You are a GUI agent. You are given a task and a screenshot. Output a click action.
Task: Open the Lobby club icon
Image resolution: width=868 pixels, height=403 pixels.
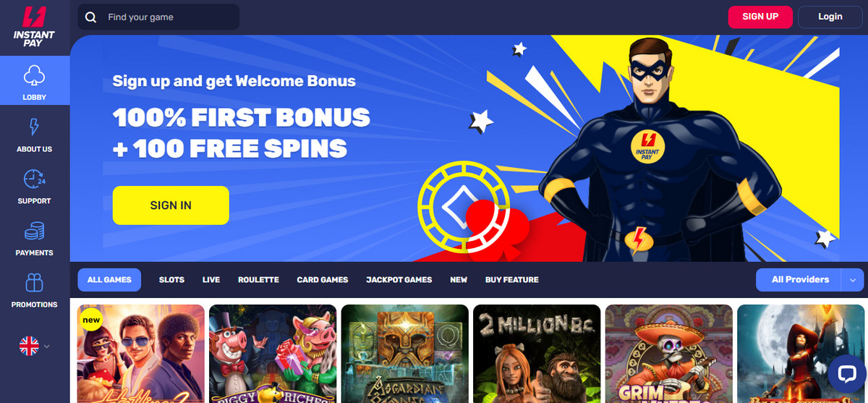click(x=34, y=75)
